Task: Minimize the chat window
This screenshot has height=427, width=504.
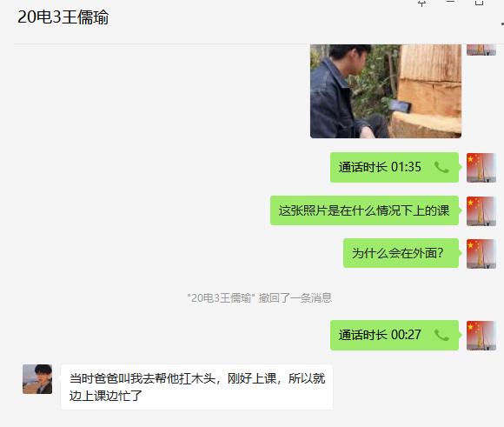Action: click(x=451, y=3)
